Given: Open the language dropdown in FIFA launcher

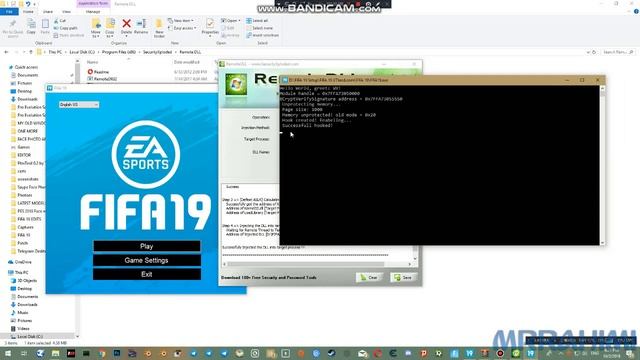Looking at the screenshot, I should 79,104.
